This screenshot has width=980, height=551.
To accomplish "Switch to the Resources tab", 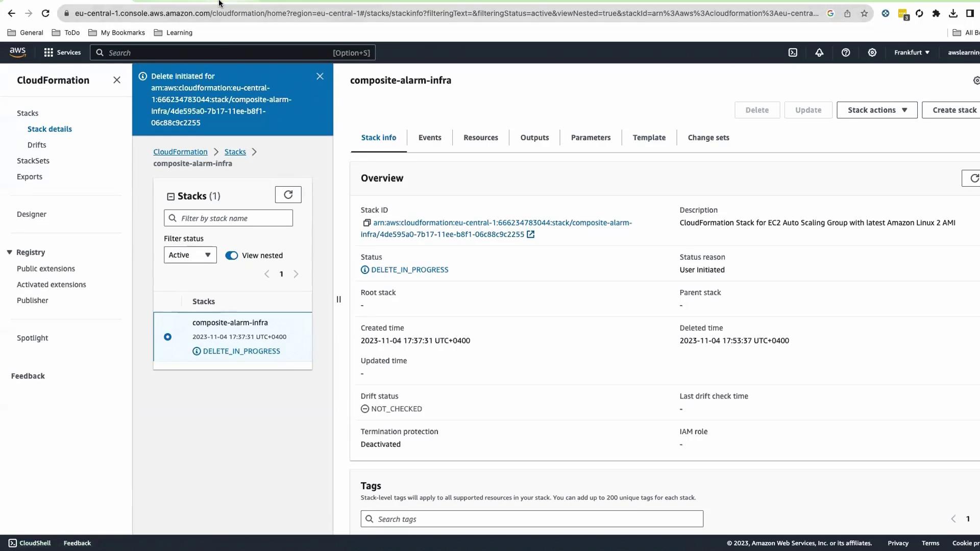I will pos(480,138).
